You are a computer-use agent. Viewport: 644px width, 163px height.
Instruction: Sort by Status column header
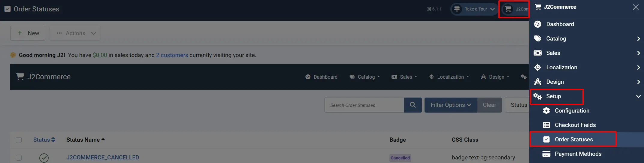point(44,140)
